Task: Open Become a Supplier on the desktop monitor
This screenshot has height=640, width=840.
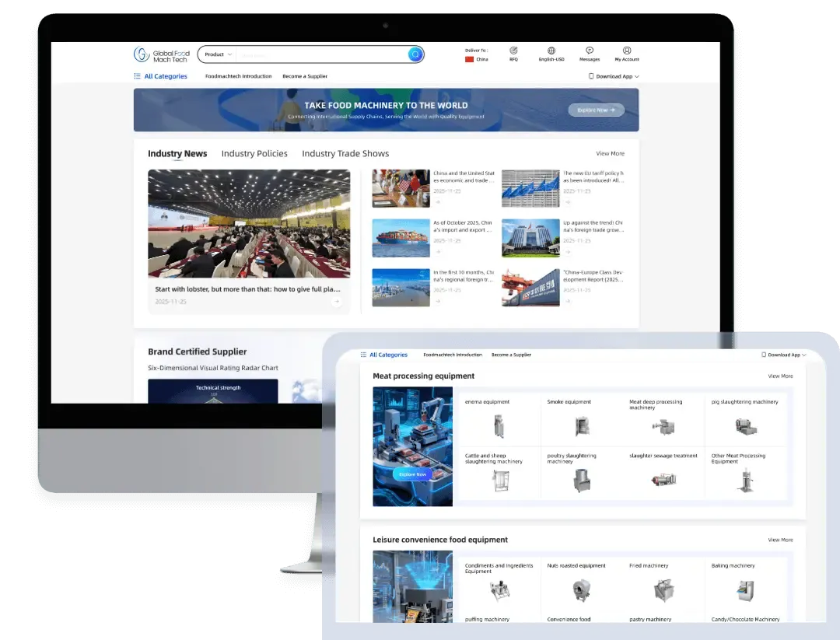Action: pos(305,76)
